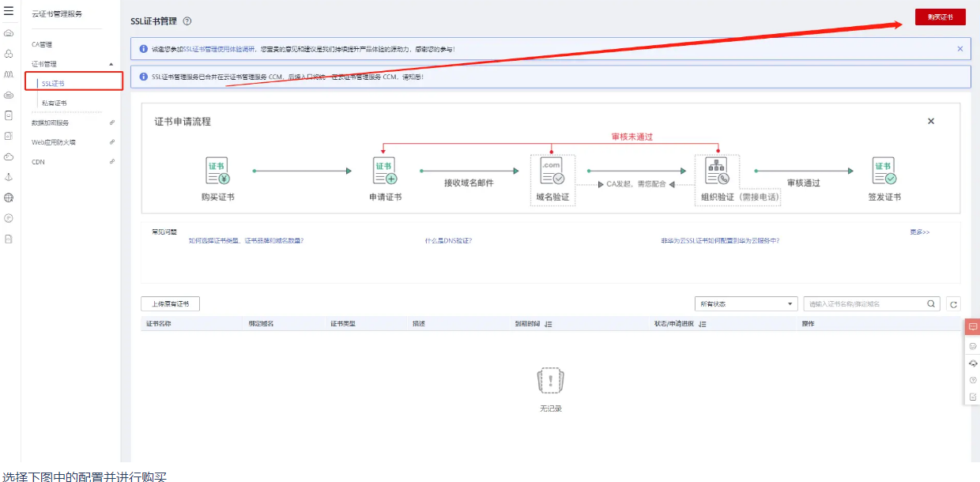
Task: Click 绑定域名 column header
Action: 261,324
